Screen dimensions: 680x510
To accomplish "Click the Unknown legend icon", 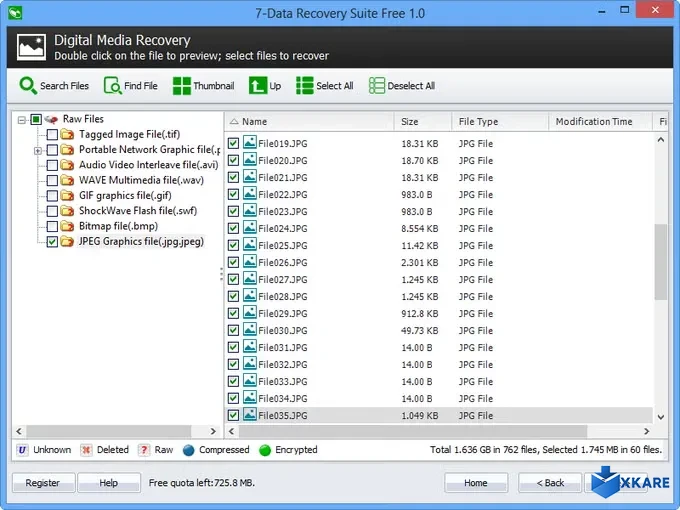I will click(x=22, y=450).
